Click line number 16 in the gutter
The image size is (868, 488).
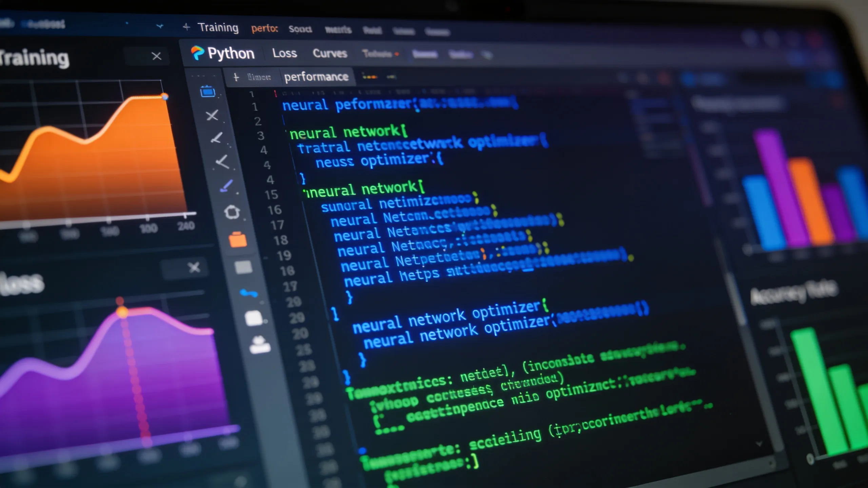pyautogui.click(x=274, y=210)
